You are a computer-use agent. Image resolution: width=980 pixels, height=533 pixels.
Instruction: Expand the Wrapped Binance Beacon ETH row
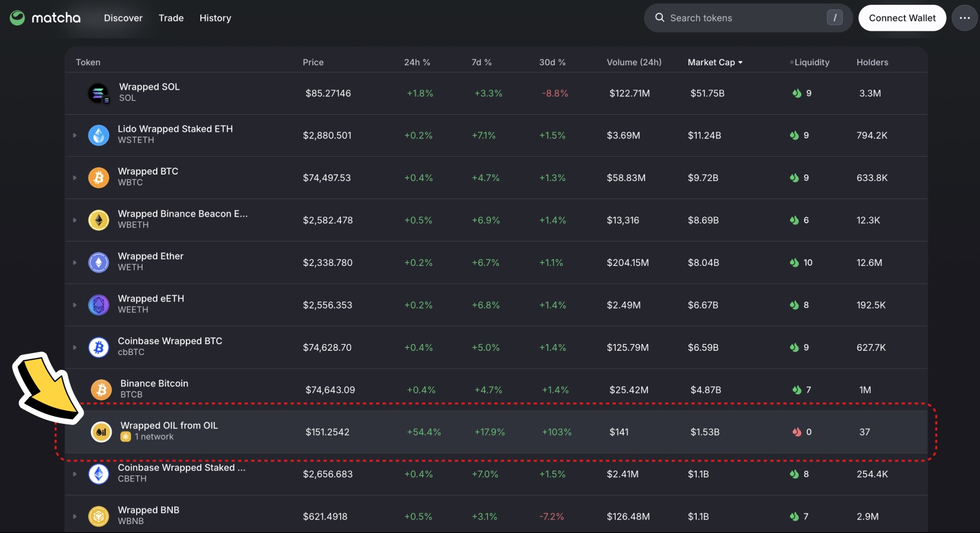coord(75,220)
